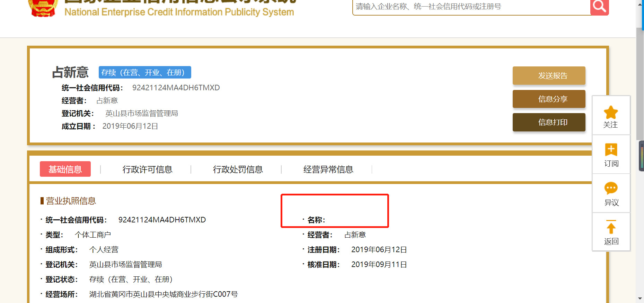This screenshot has height=303, width=644.
Task: Click the 返回 up arrow icon
Action: pos(611,227)
